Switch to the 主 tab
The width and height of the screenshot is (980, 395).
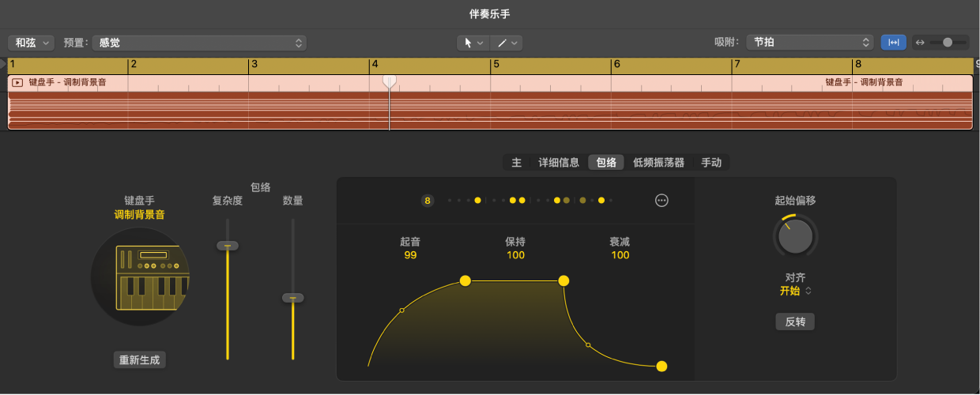(517, 163)
